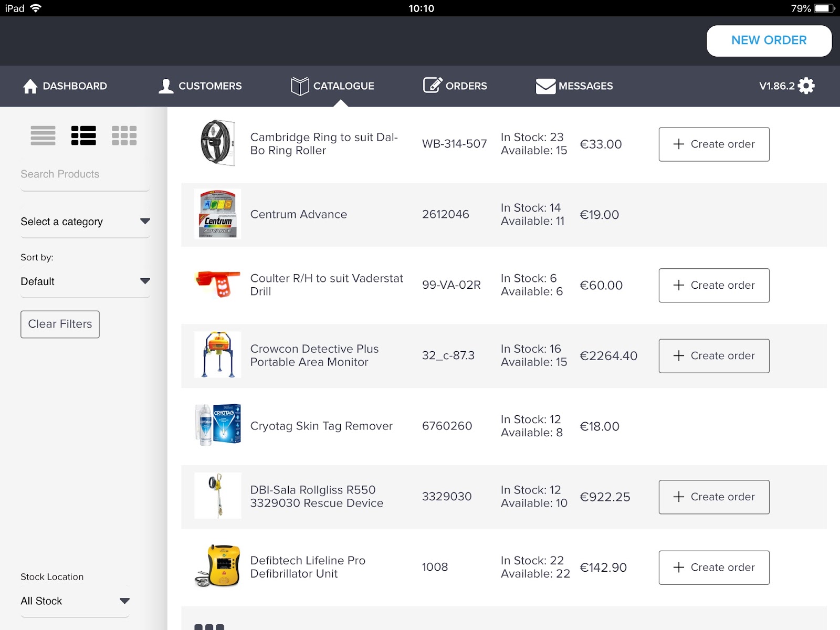840x630 pixels.
Task: Focus the Search Products field
Action: coord(85,174)
